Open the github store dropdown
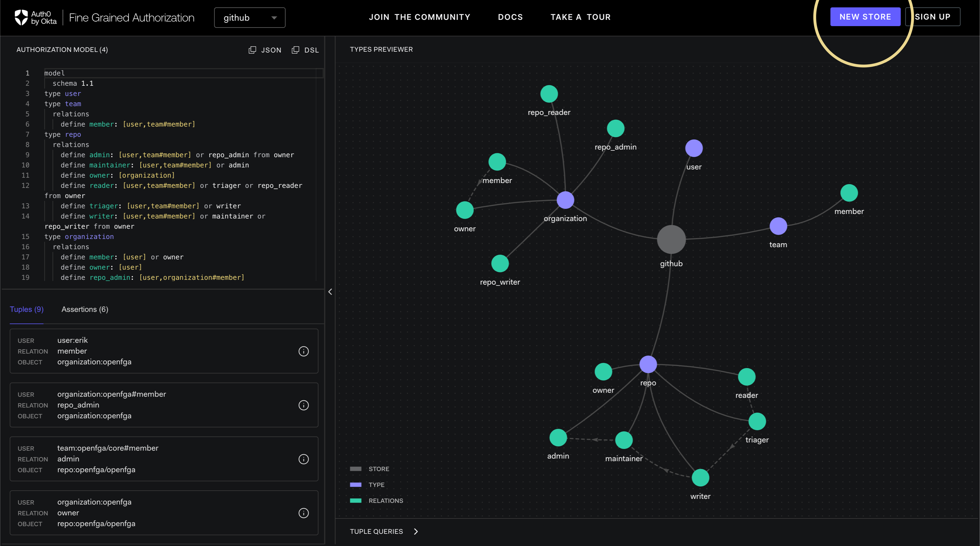This screenshot has width=980, height=546. pos(249,18)
